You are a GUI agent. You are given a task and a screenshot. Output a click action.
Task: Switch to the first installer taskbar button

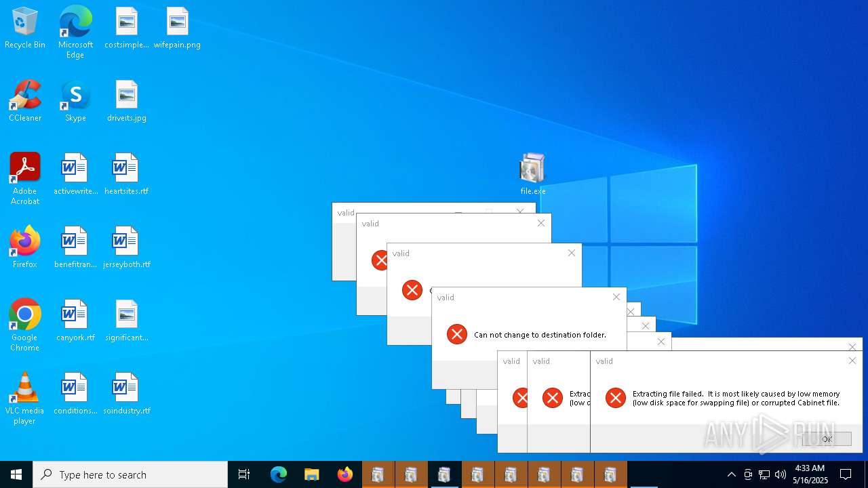(378, 474)
